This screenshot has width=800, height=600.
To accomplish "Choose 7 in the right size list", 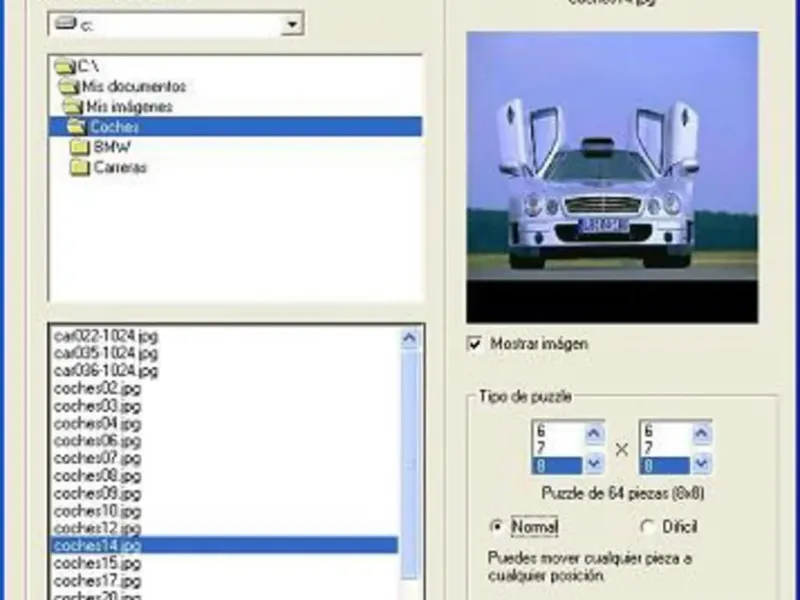I will point(664,448).
